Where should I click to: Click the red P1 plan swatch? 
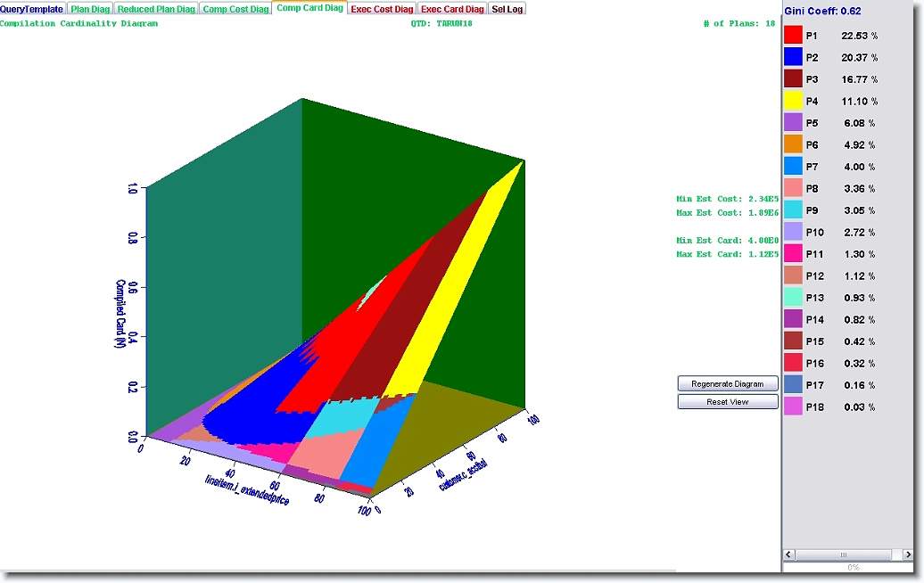(x=794, y=36)
